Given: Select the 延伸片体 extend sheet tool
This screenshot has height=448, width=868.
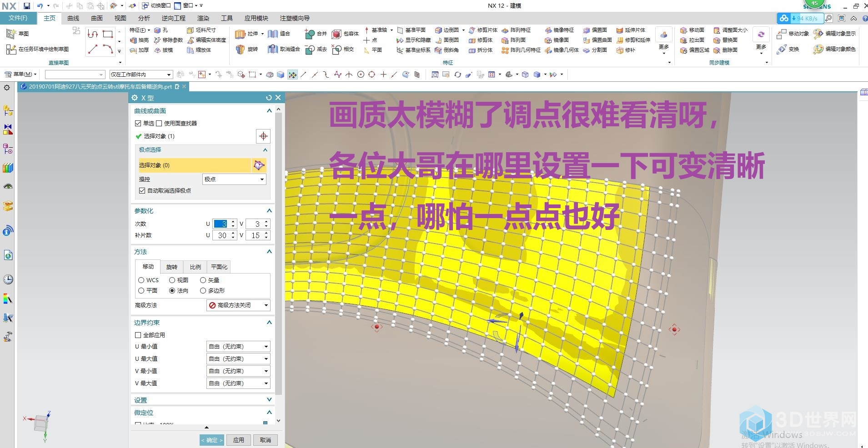Looking at the screenshot, I should pos(631,30).
